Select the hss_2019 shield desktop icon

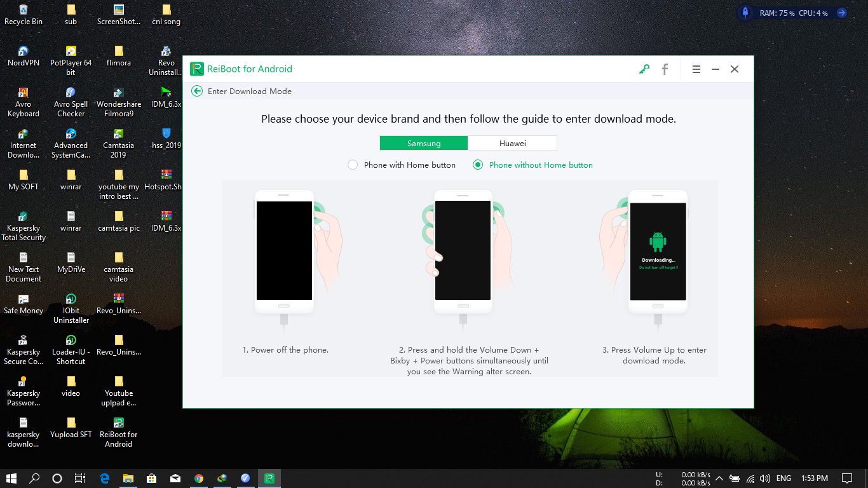tap(166, 139)
